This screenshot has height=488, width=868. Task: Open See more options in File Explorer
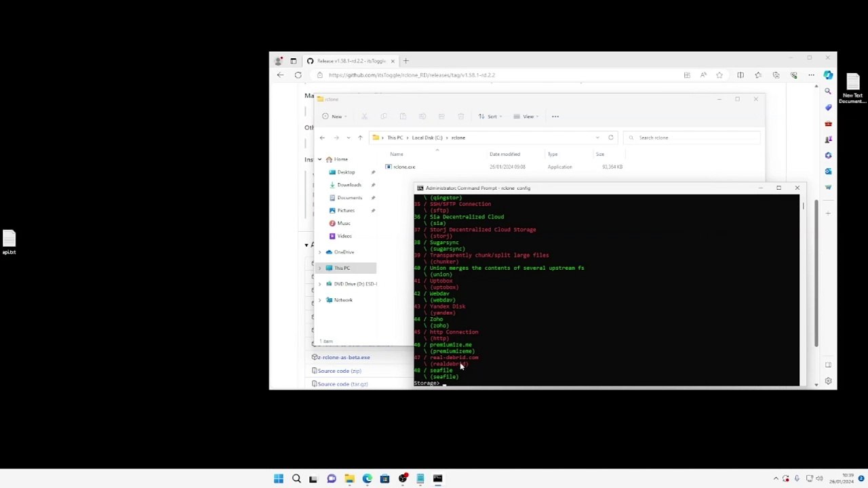coord(555,117)
